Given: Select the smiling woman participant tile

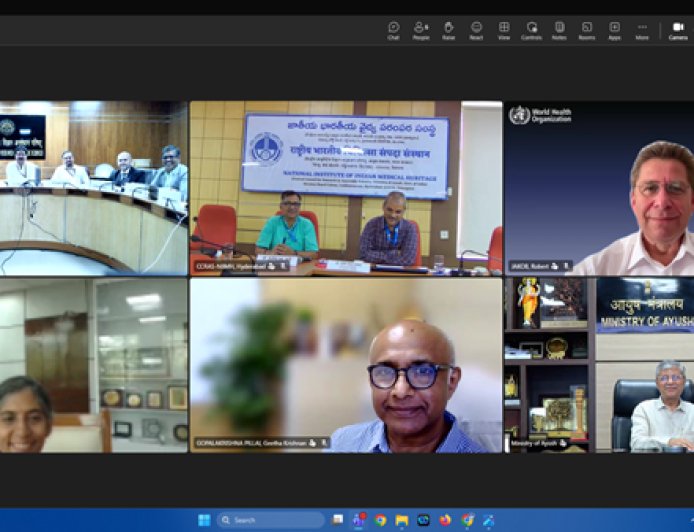Looking at the screenshot, I should (x=93, y=365).
